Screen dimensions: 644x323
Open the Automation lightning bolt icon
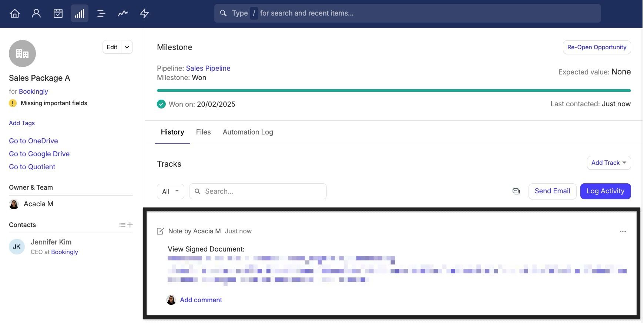click(144, 13)
